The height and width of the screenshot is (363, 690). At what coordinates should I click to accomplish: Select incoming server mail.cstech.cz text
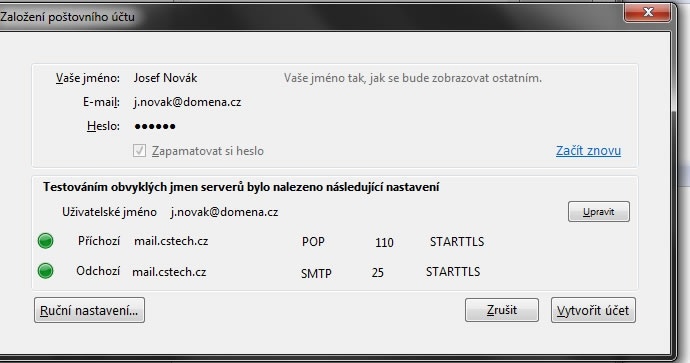coord(171,241)
